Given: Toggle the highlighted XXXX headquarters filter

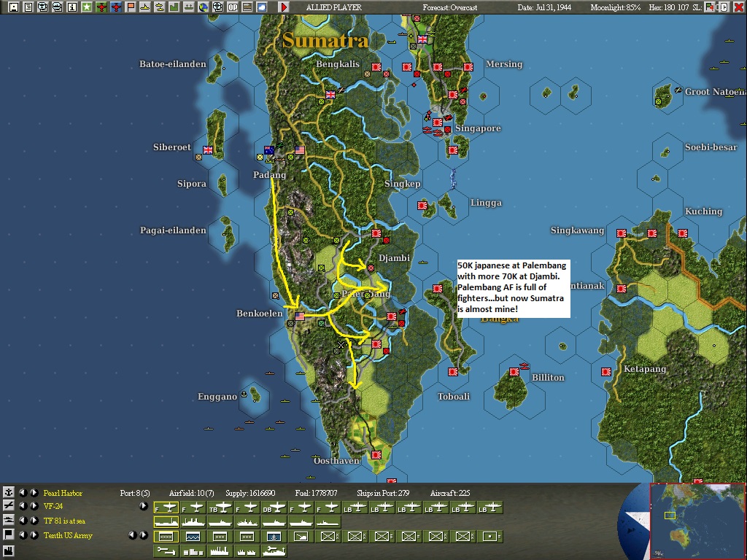Looking at the screenshot, I should tap(166, 537).
